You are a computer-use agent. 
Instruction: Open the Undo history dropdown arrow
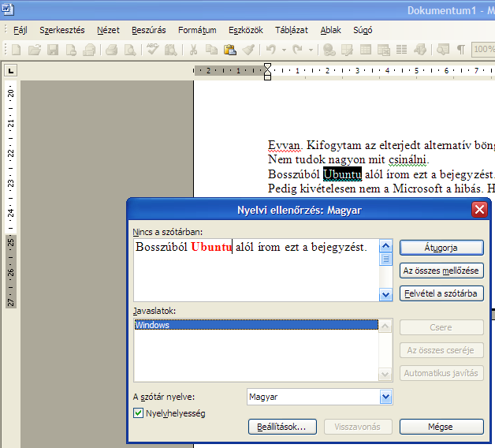click(x=284, y=50)
